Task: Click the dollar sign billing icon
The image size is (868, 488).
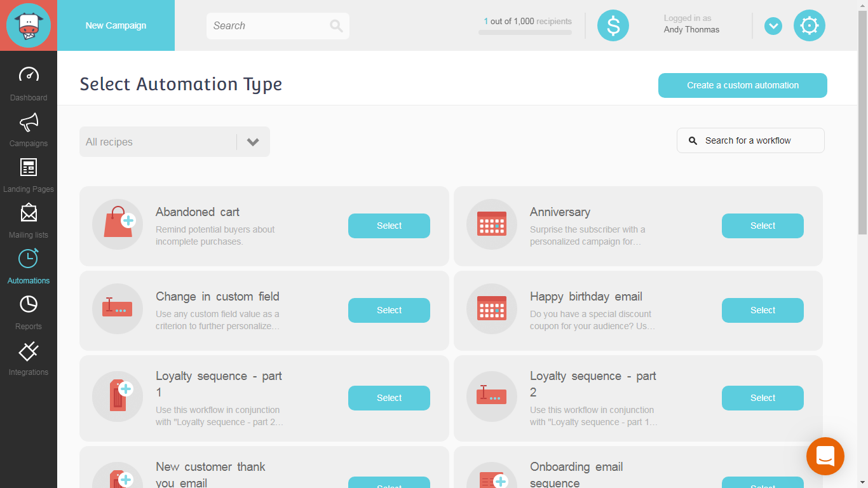Action: pyautogui.click(x=613, y=25)
